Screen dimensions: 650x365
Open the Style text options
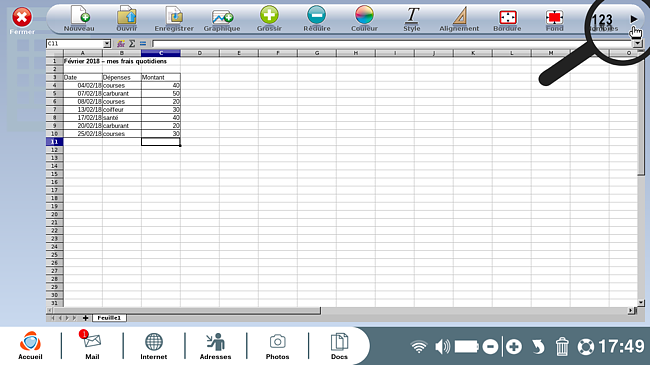412,19
